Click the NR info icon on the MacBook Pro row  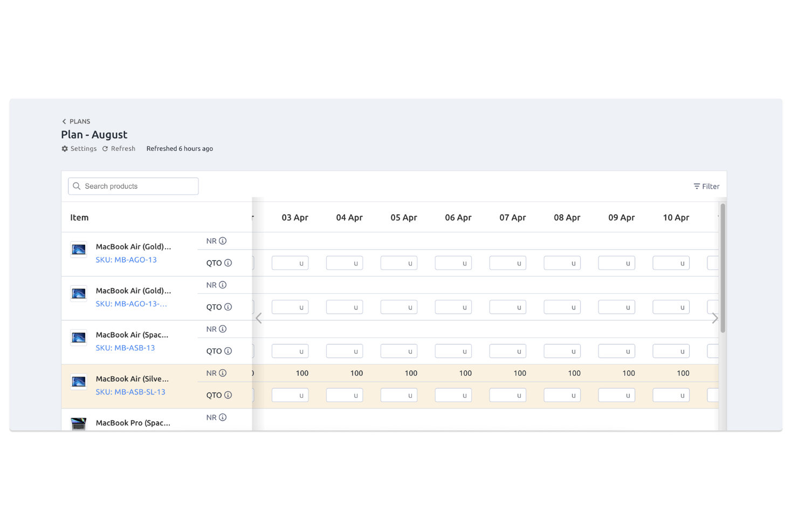pyautogui.click(x=224, y=417)
